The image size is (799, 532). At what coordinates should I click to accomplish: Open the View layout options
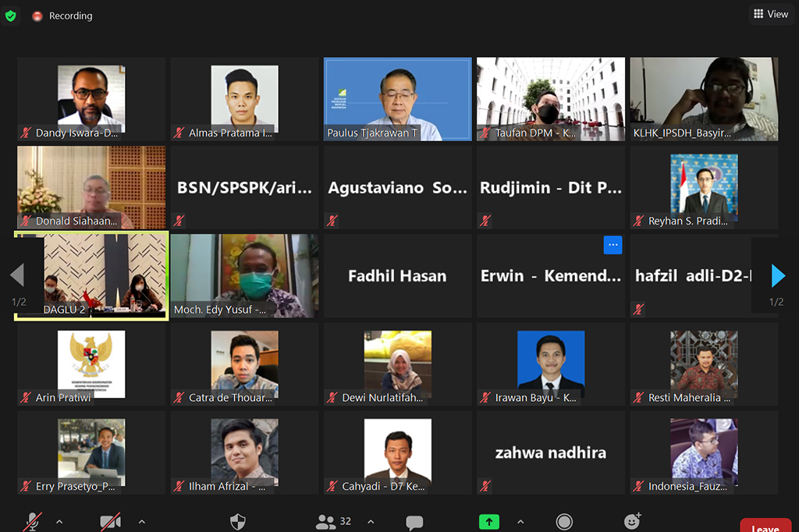tap(771, 14)
